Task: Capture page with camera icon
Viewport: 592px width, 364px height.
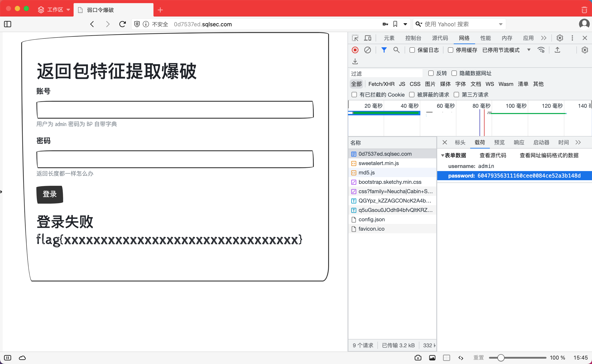Action: 418,358
